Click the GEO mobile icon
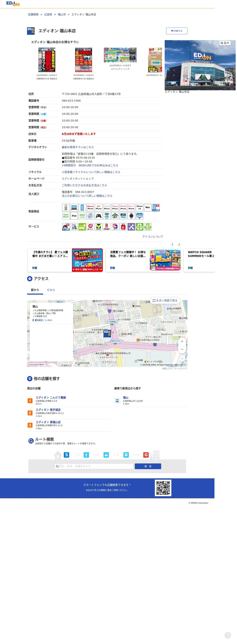This screenshot has width=237, height=644. click(82, 216)
